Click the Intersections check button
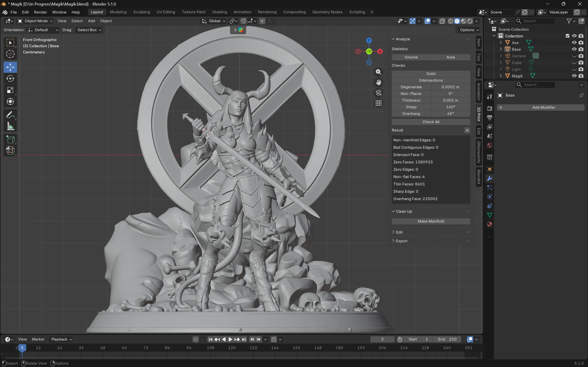This screenshot has height=367, width=588. pos(431,80)
